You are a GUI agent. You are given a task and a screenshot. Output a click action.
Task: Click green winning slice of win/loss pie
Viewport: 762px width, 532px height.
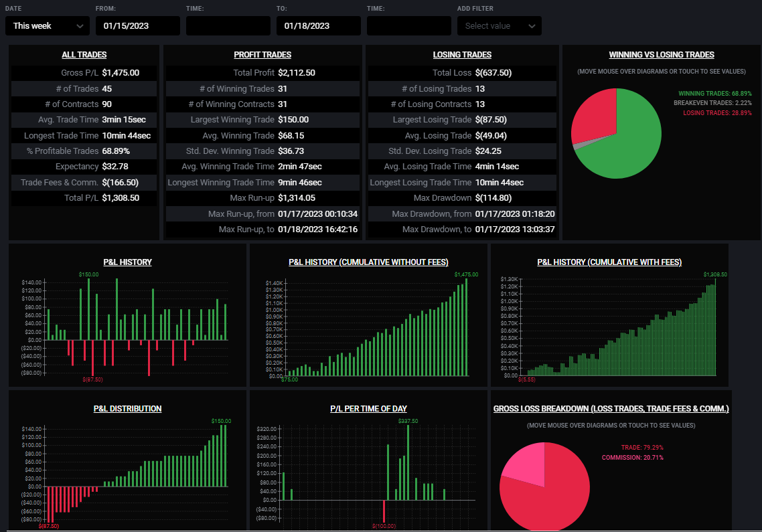pos(631,146)
